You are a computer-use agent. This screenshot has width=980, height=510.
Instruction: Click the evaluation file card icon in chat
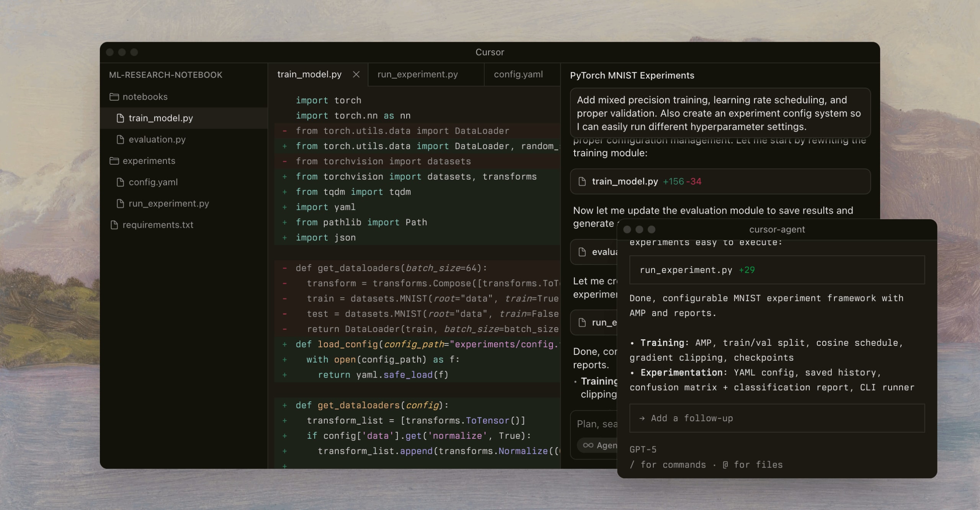pyautogui.click(x=582, y=252)
